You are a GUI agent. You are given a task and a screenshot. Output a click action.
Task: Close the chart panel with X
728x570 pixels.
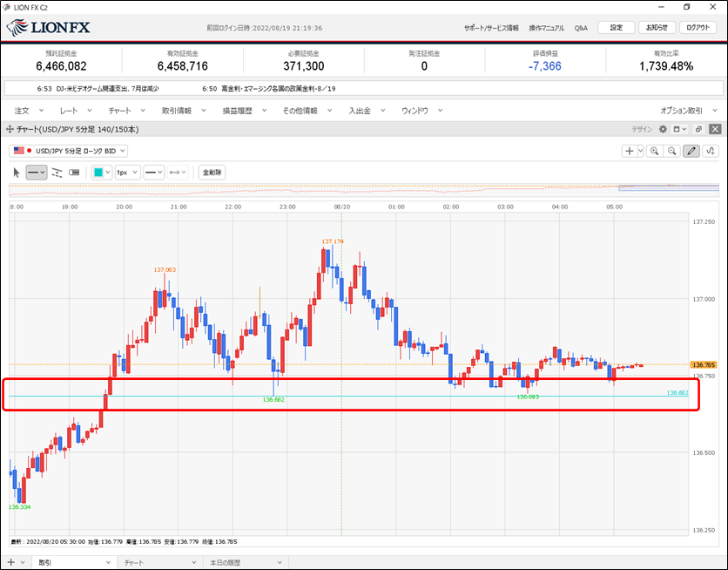coord(715,129)
